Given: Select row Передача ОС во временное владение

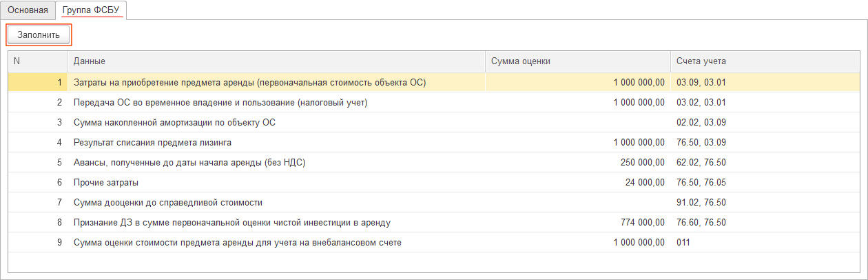Looking at the screenshot, I should click(220, 103).
